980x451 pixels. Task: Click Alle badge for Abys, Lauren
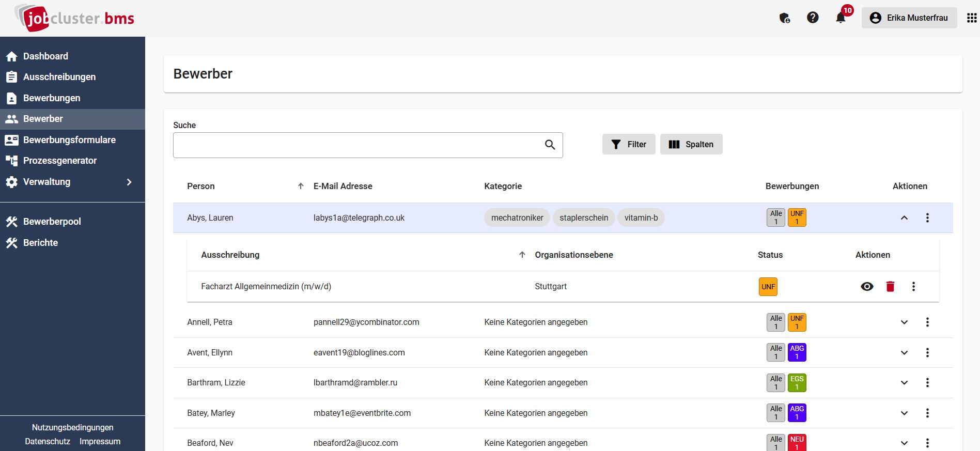[776, 217]
